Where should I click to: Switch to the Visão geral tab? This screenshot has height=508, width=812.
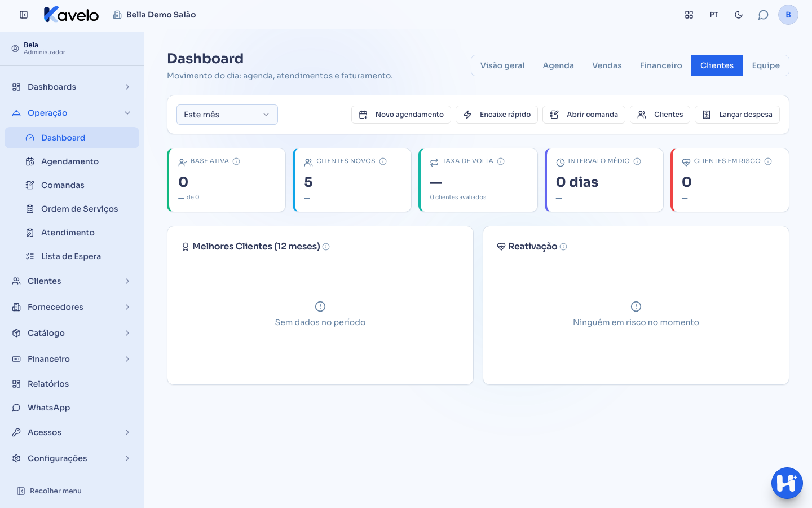(502, 65)
